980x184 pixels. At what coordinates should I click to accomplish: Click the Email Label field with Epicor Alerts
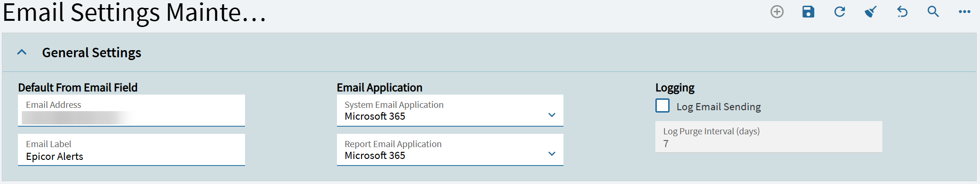(x=131, y=150)
